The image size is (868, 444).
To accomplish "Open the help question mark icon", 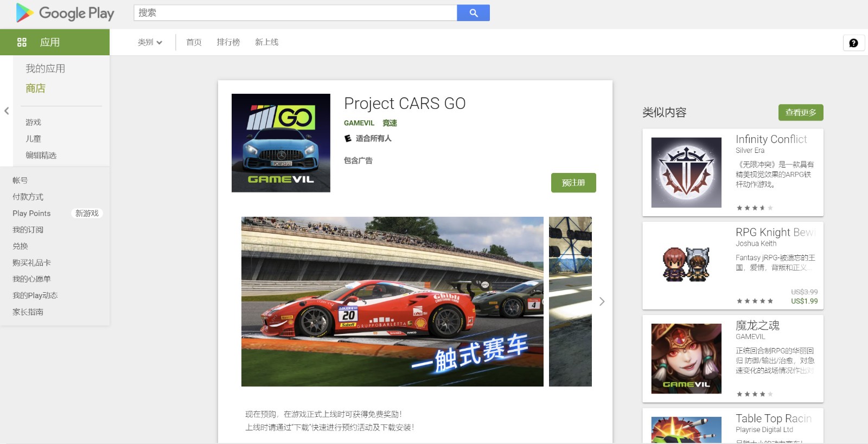I will click(x=853, y=43).
